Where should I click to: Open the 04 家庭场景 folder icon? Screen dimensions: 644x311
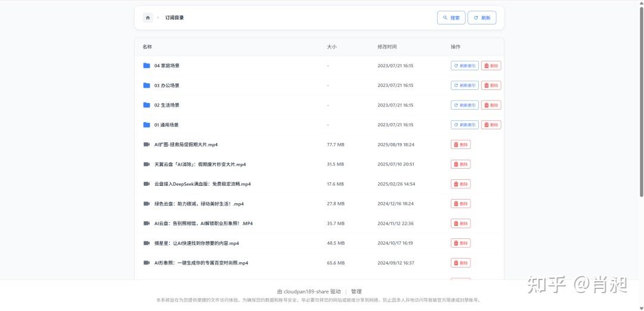pyautogui.click(x=147, y=66)
